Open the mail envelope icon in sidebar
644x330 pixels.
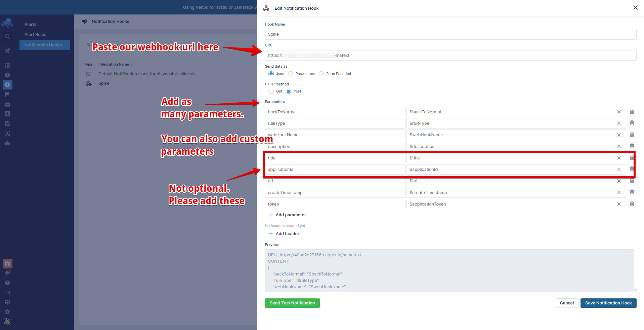point(7,292)
